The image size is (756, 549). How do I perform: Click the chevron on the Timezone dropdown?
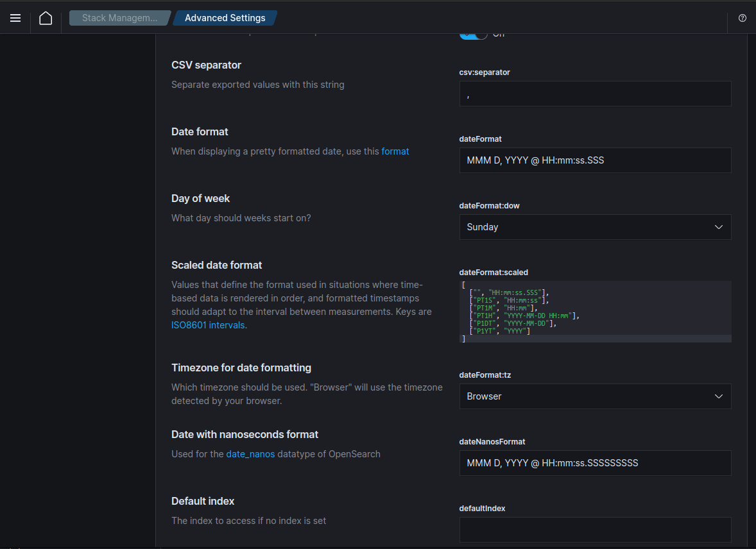coord(718,396)
